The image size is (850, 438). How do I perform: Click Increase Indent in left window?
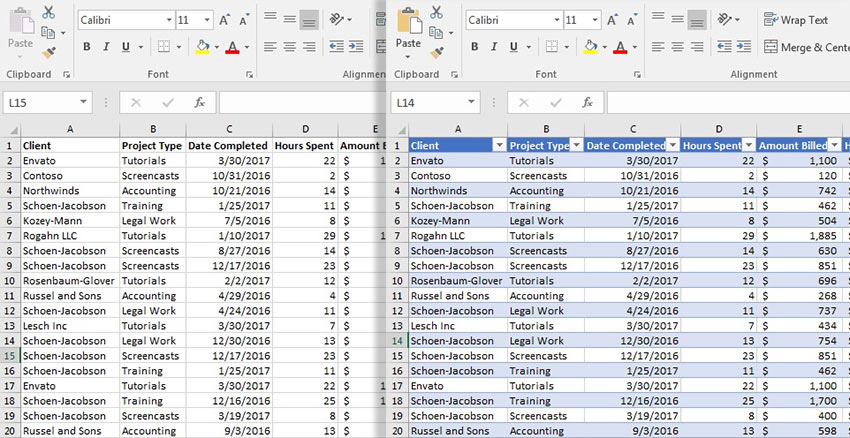point(356,47)
